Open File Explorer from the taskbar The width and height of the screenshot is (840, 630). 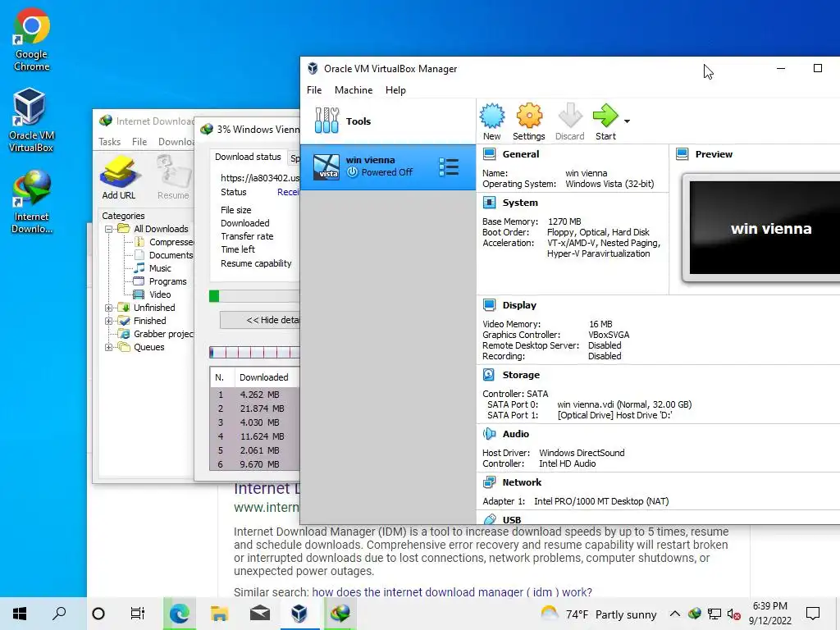pos(219,614)
